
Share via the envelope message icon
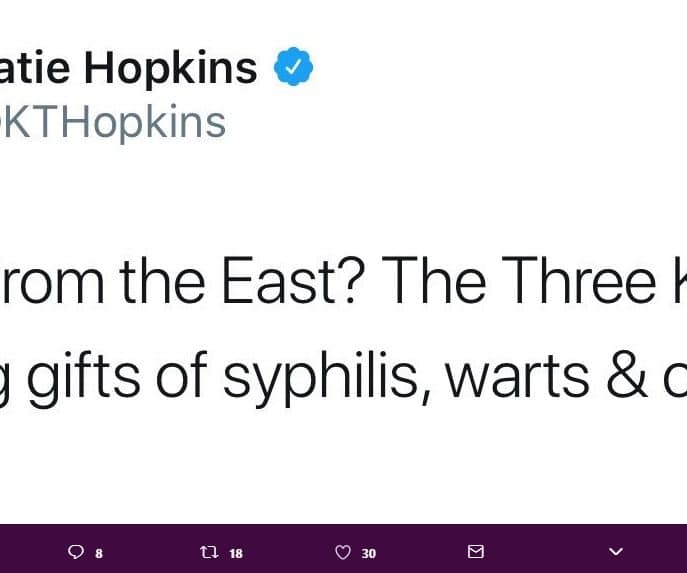[476, 552]
